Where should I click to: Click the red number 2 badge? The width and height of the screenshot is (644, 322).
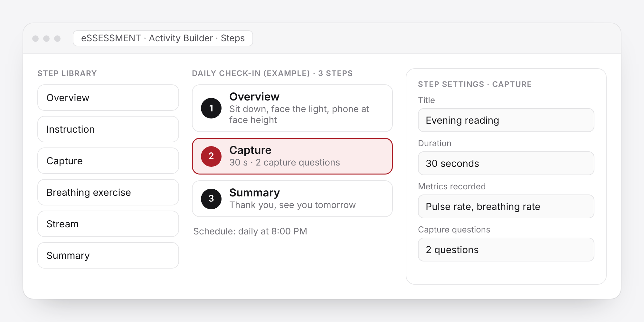click(x=211, y=156)
